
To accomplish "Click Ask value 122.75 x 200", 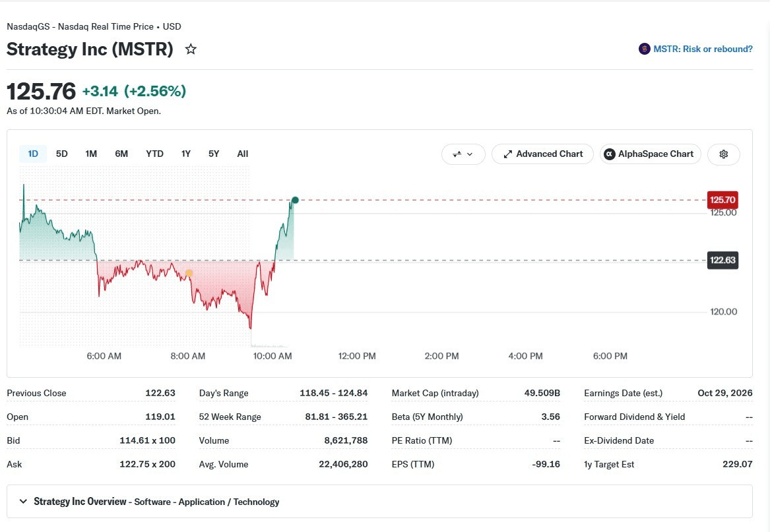I will point(147,464).
